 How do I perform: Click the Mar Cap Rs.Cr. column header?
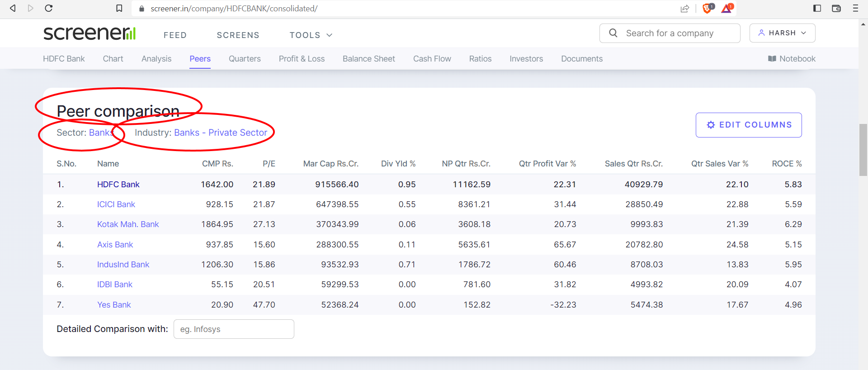[x=331, y=164]
